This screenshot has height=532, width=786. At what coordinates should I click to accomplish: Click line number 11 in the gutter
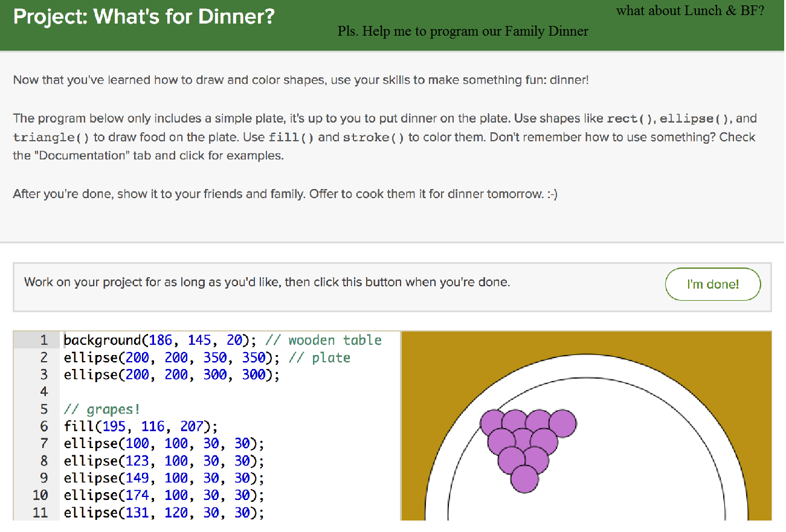click(x=40, y=513)
